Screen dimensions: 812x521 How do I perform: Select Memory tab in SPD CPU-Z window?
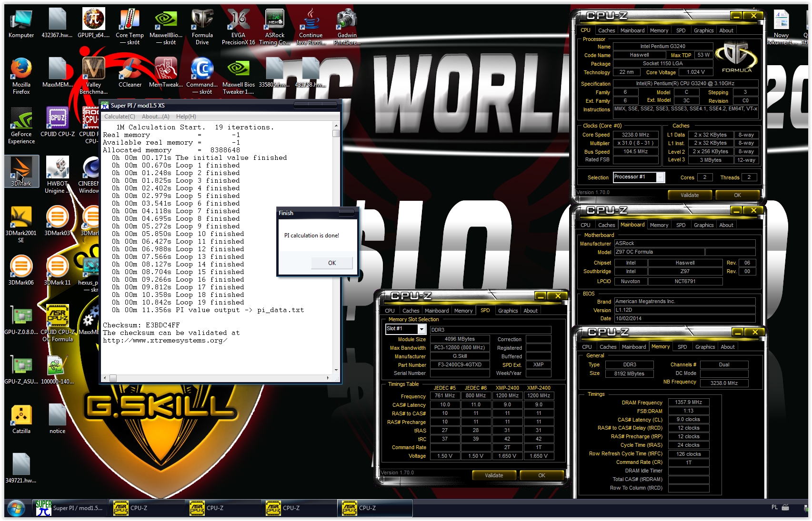click(463, 311)
